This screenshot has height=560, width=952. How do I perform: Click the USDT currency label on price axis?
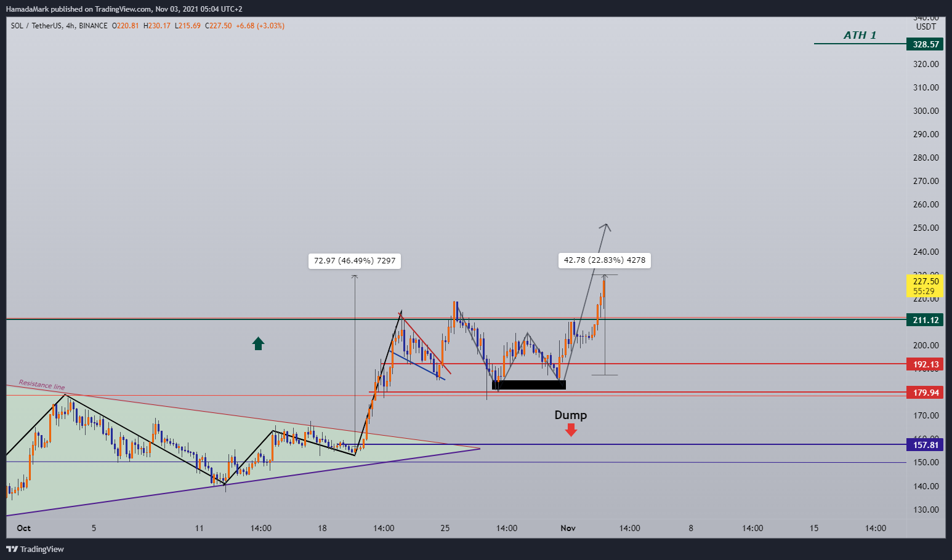926,26
